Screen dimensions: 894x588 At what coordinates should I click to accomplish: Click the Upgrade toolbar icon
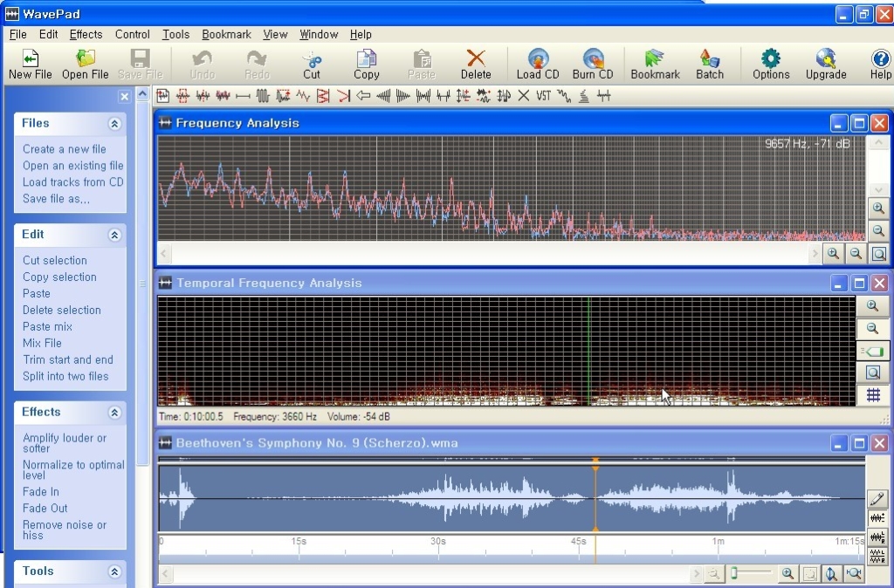pyautogui.click(x=826, y=64)
